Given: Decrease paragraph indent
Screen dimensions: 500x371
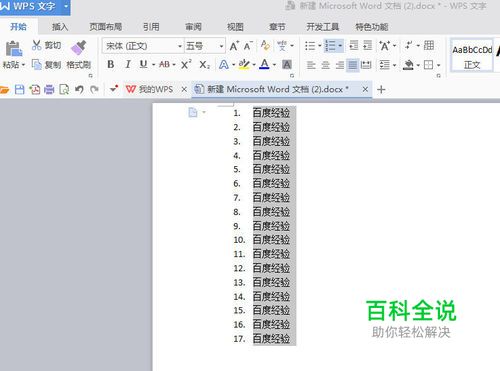Looking at the screenshot, I should 353,45.
